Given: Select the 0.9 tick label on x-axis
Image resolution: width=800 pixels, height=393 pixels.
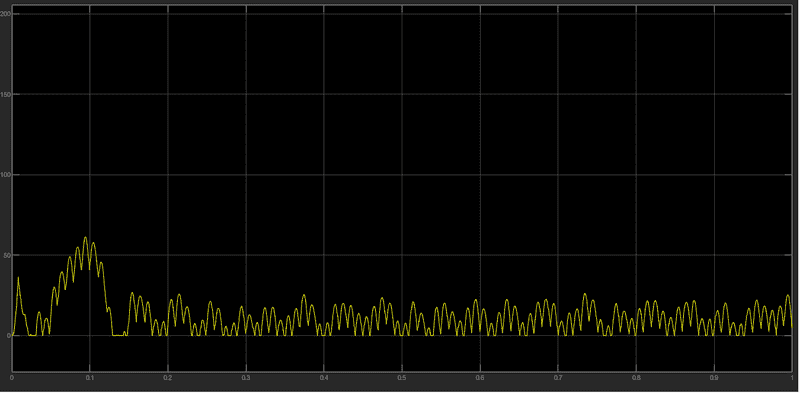Looking at the screenshot, I should click(714, 378).
